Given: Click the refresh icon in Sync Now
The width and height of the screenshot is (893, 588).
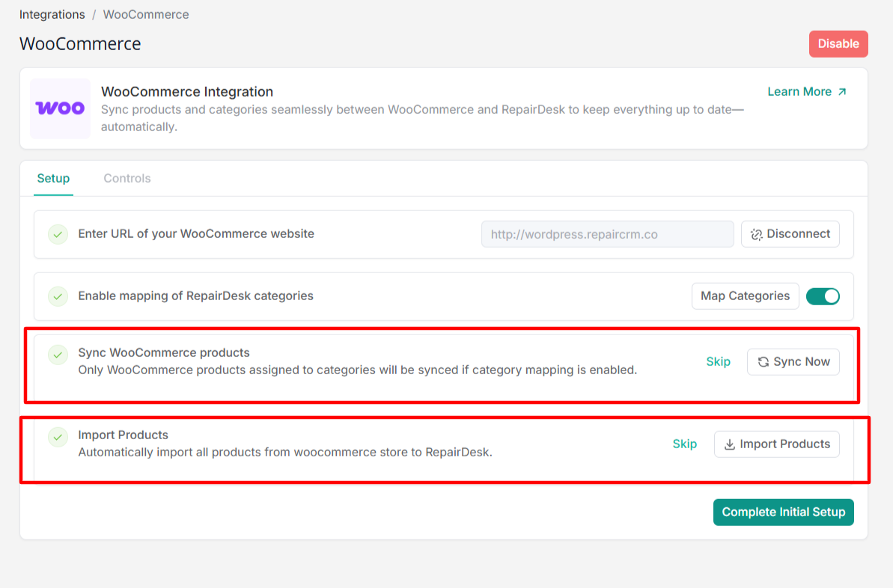Looking at the screenshot, I should 763,362.
